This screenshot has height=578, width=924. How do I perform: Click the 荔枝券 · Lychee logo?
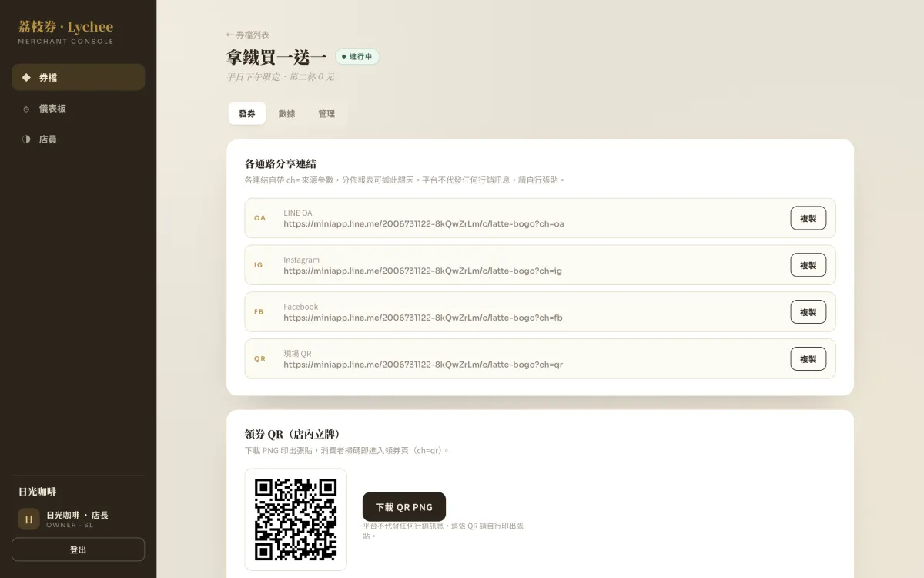pos(65,27)
